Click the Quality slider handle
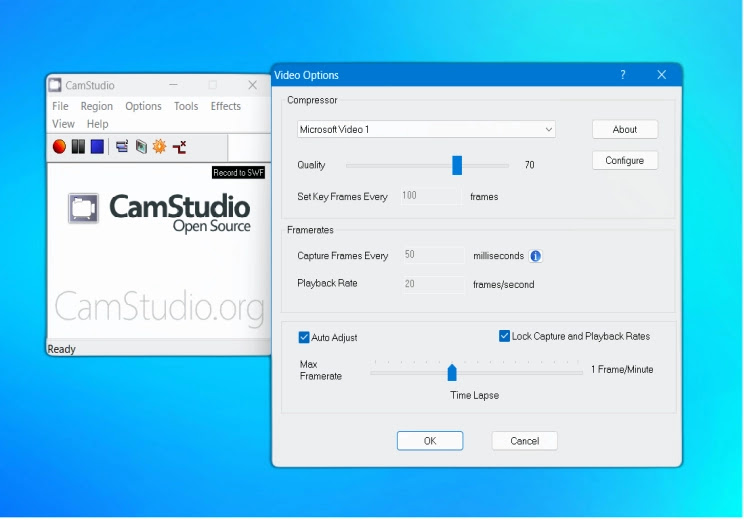 tap(457, 165)
